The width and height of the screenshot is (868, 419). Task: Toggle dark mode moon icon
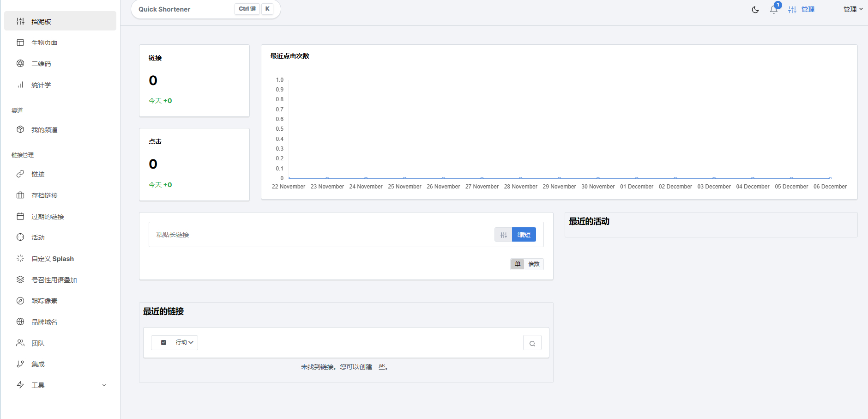click(755, 10)
